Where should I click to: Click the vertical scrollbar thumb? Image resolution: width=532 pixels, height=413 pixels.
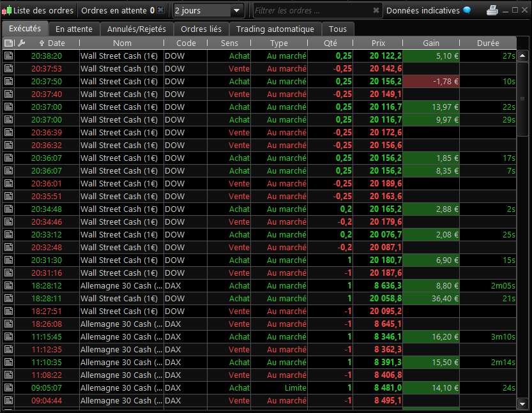click(522, 99)
